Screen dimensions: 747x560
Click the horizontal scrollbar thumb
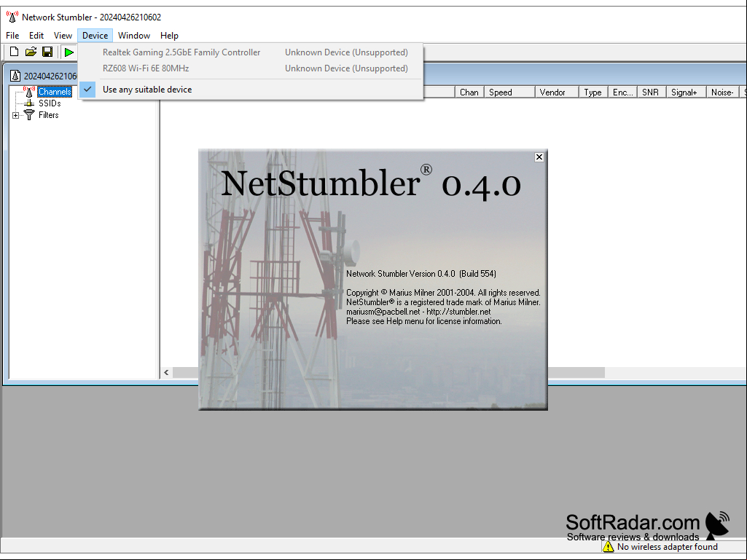[388, 372]
